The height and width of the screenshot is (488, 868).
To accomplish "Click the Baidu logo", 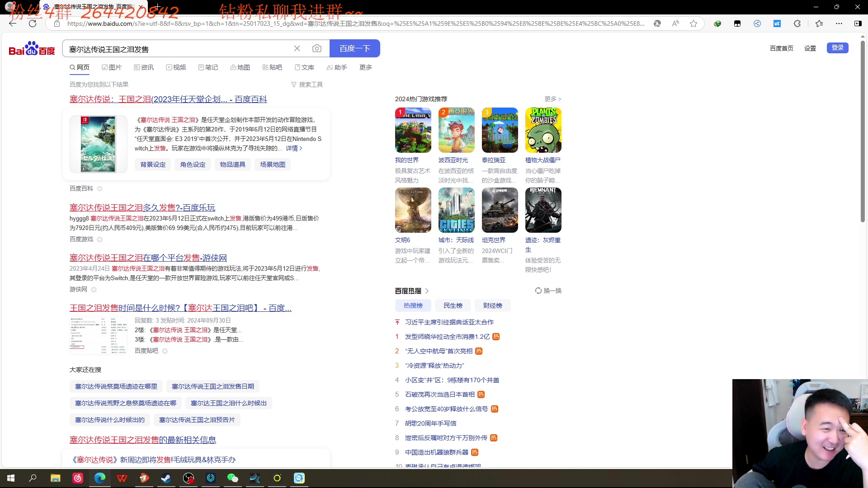I will [32, 48].
